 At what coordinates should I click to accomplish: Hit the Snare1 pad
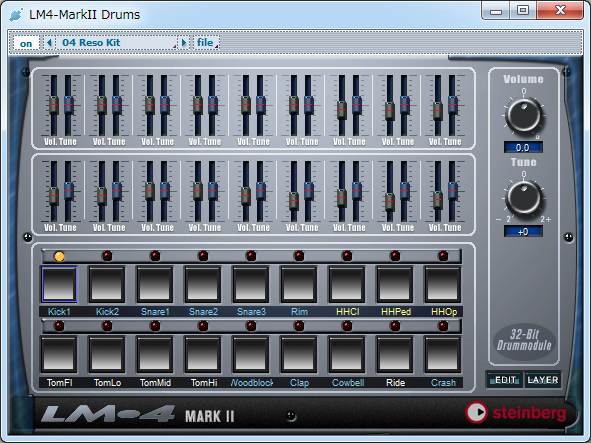[x=155, y=285]
